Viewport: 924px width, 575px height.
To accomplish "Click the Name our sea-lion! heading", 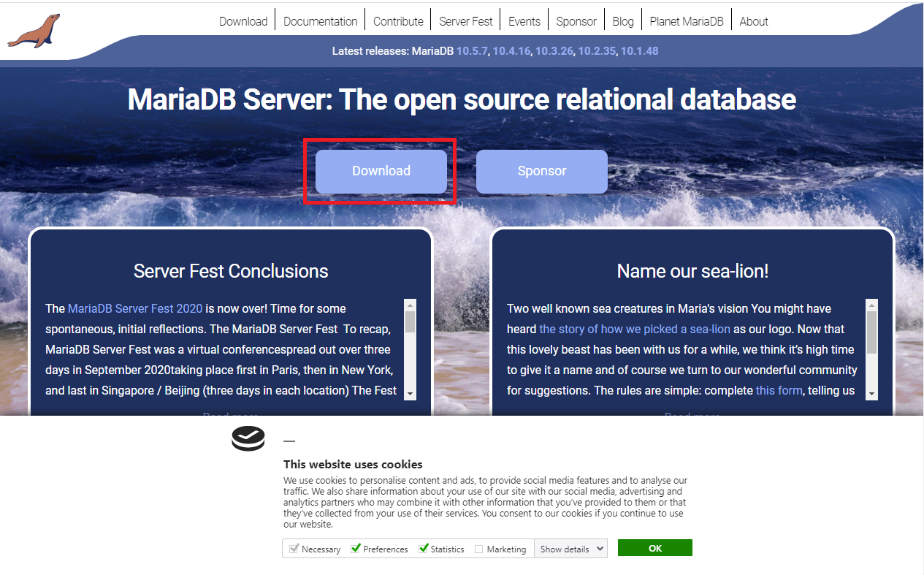I will [692, 271].
